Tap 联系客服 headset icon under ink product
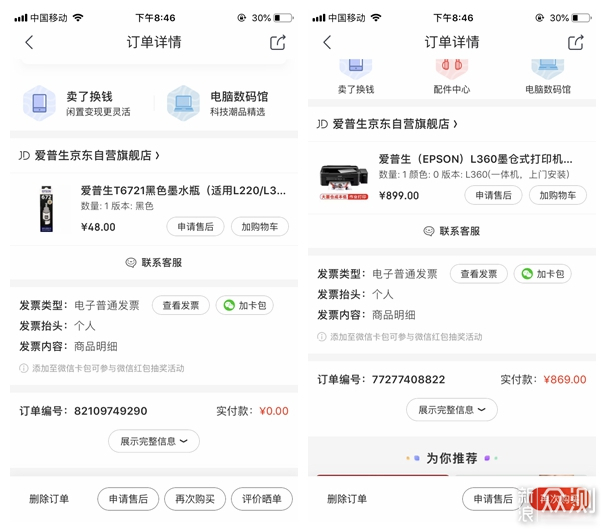The height and width of the screenshot is (532, 606). click(130, 262)
